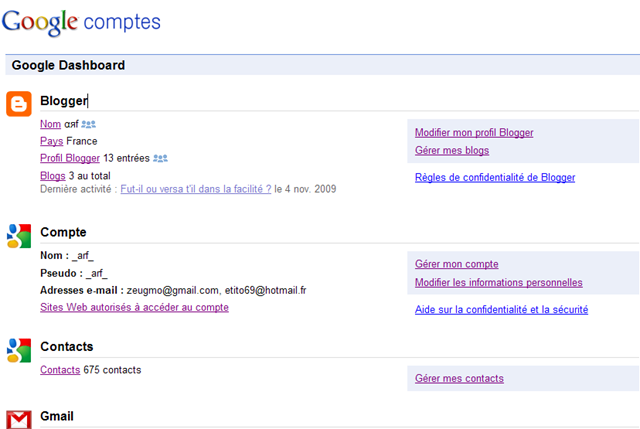Screen dimensions: 640x429
Task: Select Modifier mon profil Blogger
Action: 474,133
